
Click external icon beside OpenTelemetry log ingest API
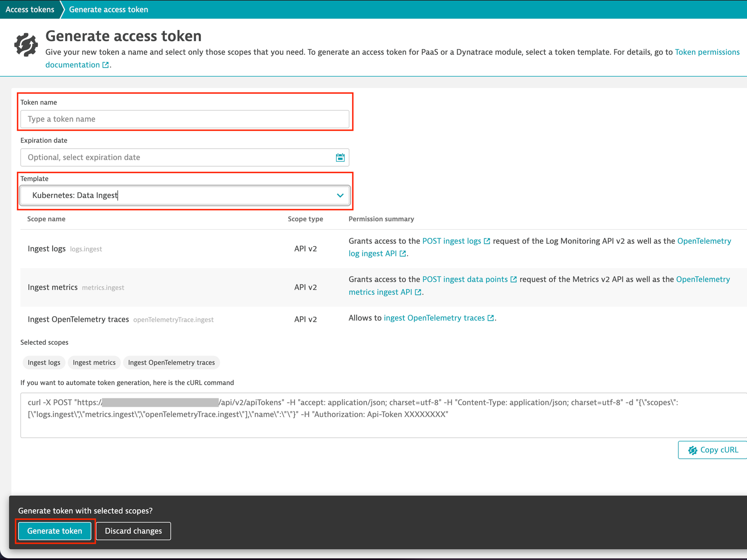point(403,254)
